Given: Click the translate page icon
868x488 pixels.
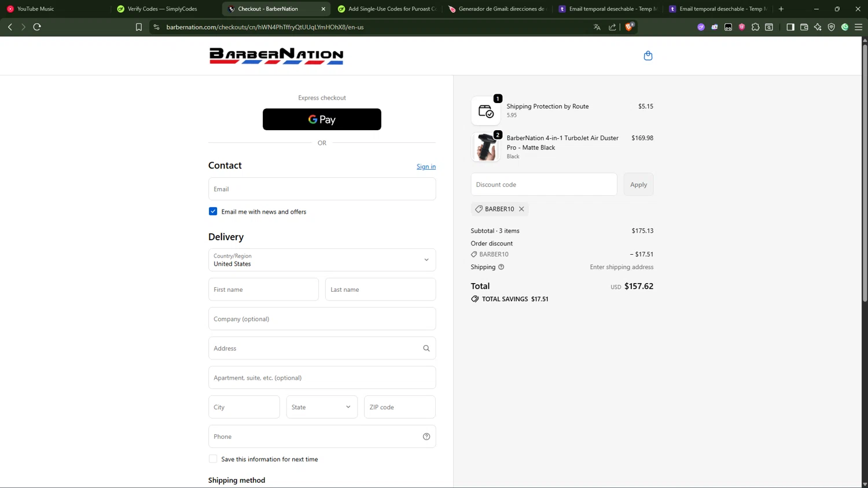Looking at the screenshot, I should pos(597,27).
